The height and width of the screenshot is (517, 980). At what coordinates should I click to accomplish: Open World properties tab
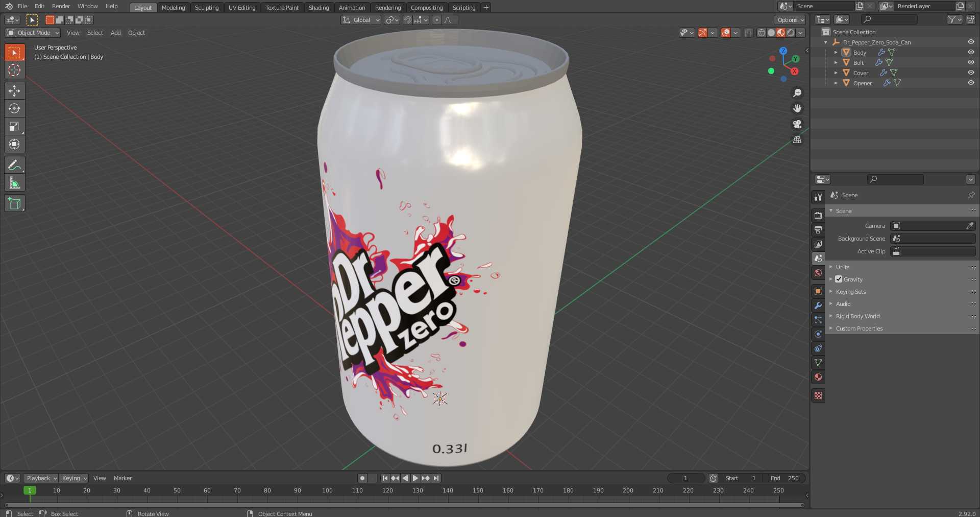(x=818, y=273)
